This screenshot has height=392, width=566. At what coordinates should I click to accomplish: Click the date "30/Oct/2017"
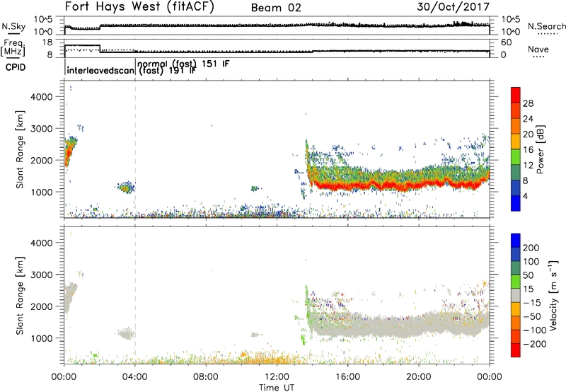[x=453, y=7]
